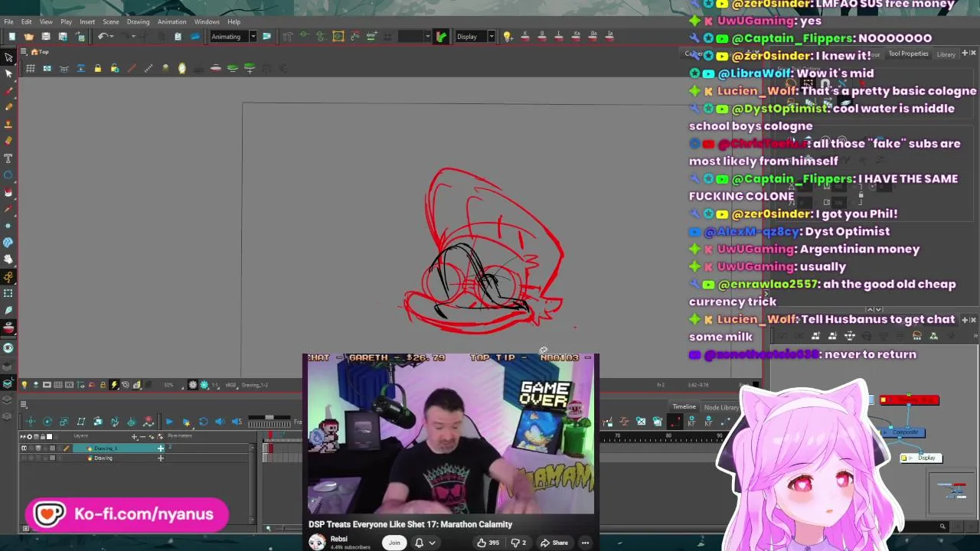The height and width of the screenshot is (551, 980).
Task: Open the File menu
Action: 8,21
